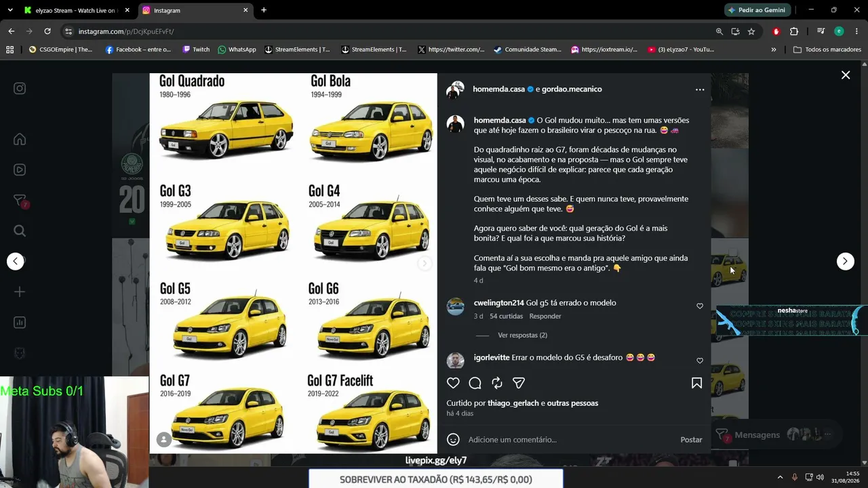This screenshot has width=868, height=488.
Task: Bookmark this page with the star
Action: tap(751, 31)
